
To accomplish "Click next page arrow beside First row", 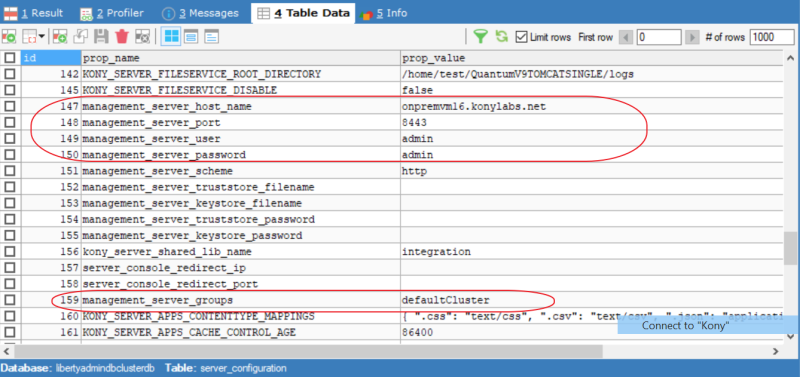I will tap(692, 37).
